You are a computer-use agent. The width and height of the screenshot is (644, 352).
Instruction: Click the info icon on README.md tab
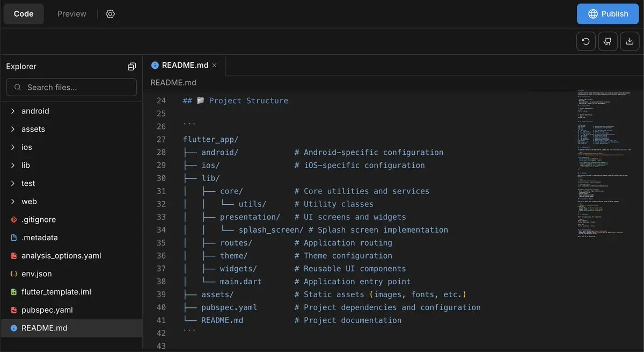click(x=155, y=65)
